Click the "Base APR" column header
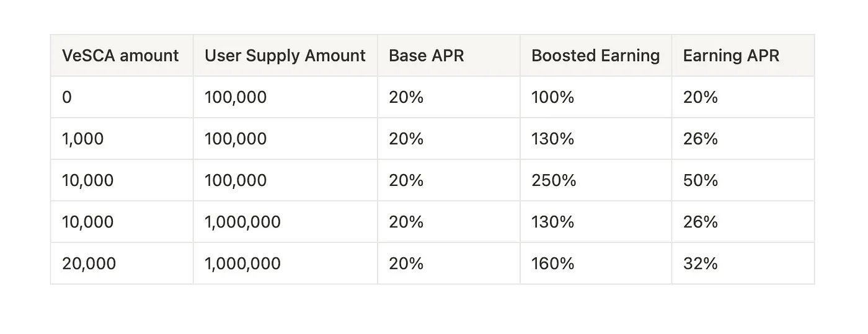Image resolution: width=868 pixels, height=334 pixels. coord(427,56)
